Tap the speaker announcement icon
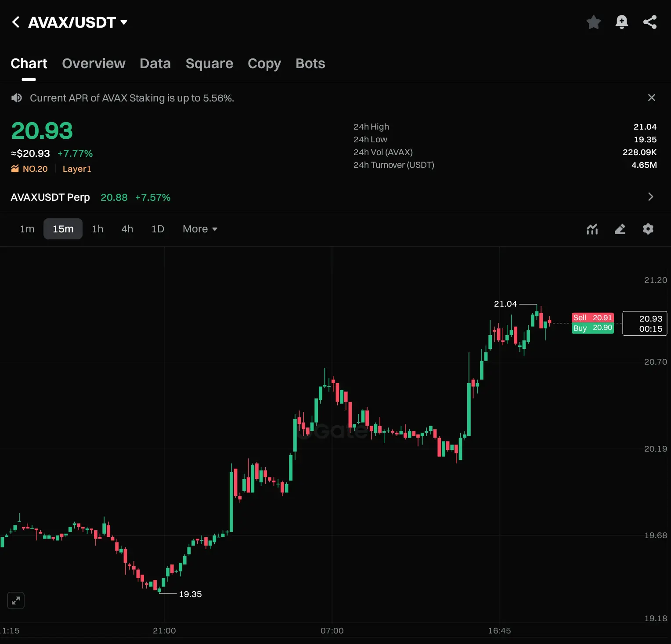This screenshot has width=671, height=644. [17, 98]
